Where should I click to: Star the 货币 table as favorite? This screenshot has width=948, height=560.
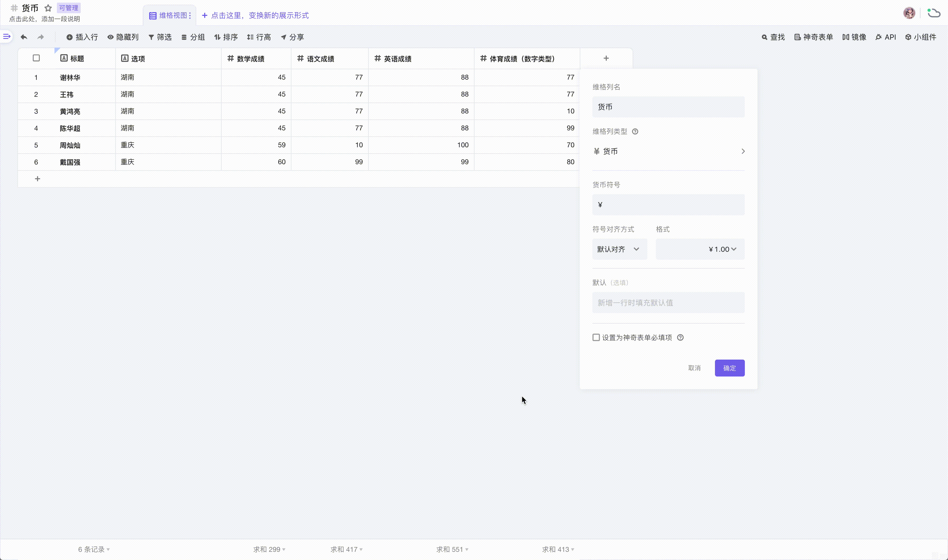coord(48,8)
